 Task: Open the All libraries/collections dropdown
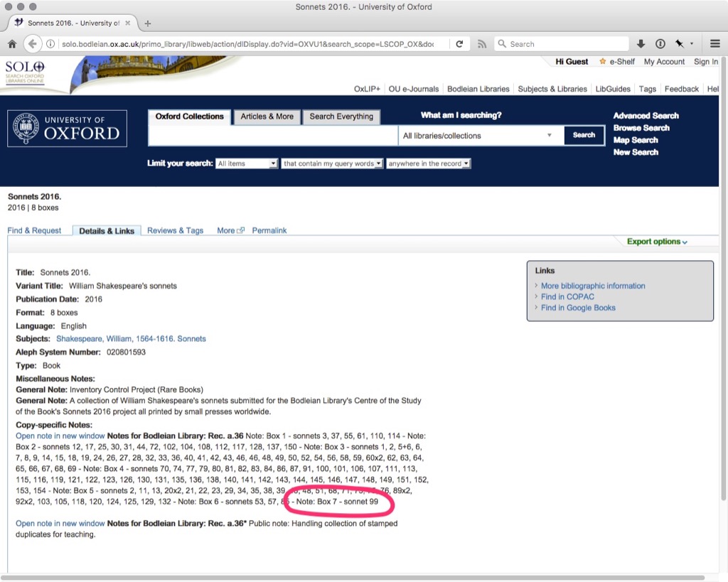coord(481,136)
